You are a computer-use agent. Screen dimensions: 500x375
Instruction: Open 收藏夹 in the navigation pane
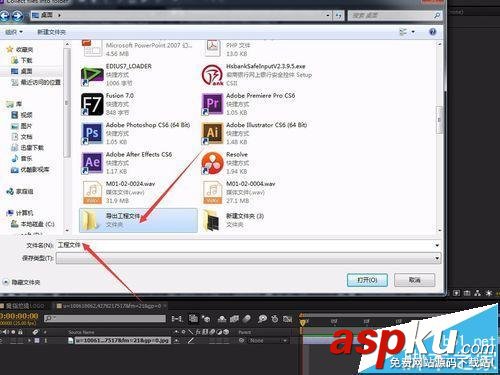[x=24, y=50]
